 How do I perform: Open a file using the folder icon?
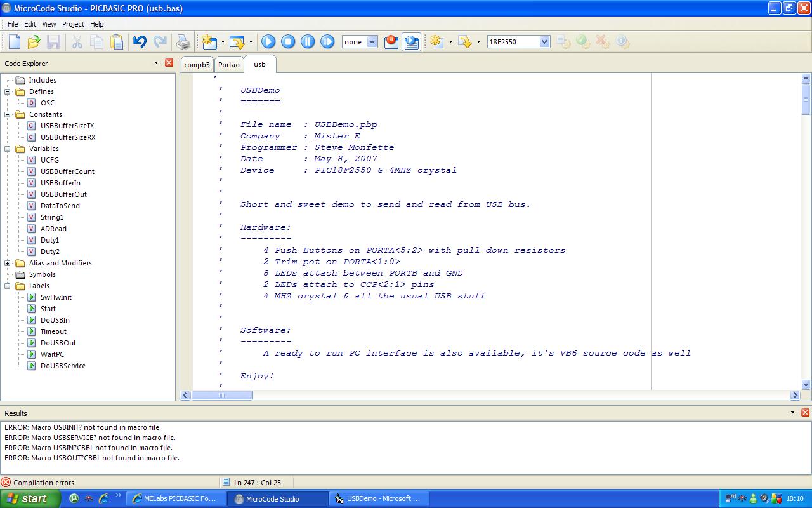coord(34,42)
